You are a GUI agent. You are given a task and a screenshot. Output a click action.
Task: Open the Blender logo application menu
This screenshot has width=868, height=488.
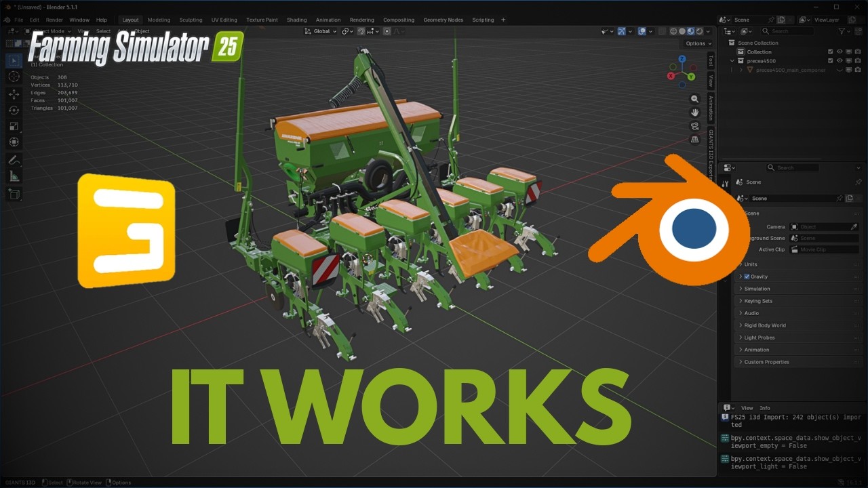click(x=7, y=20)
